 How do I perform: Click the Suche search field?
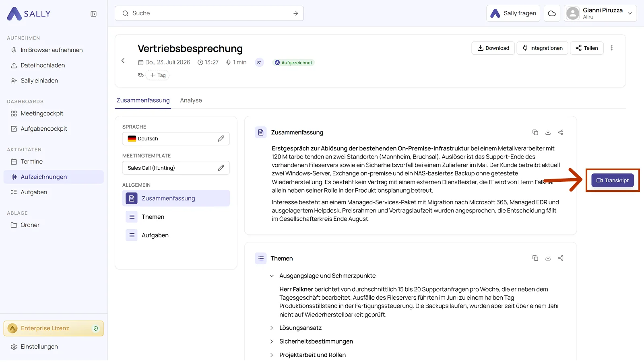[209, 13]
